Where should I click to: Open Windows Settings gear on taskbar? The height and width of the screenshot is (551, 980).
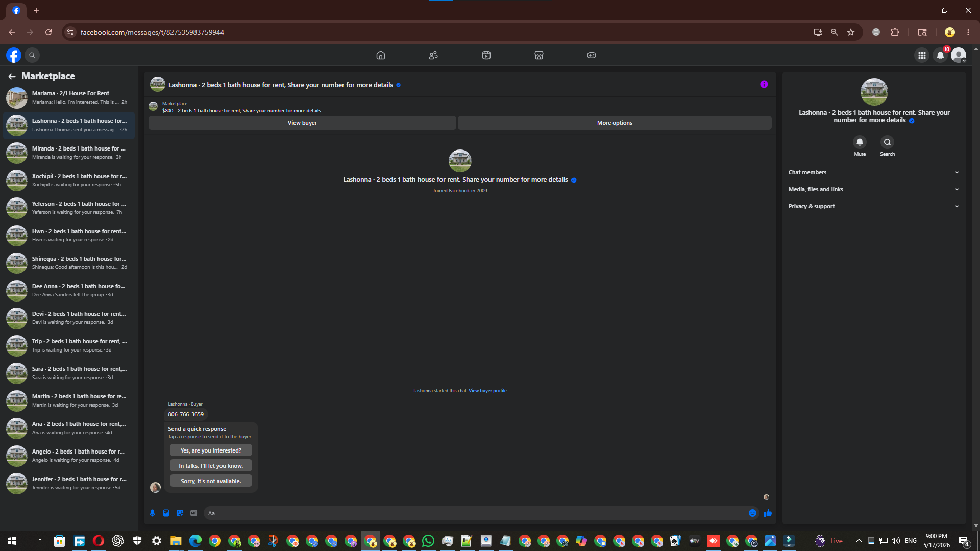[157, 541]
